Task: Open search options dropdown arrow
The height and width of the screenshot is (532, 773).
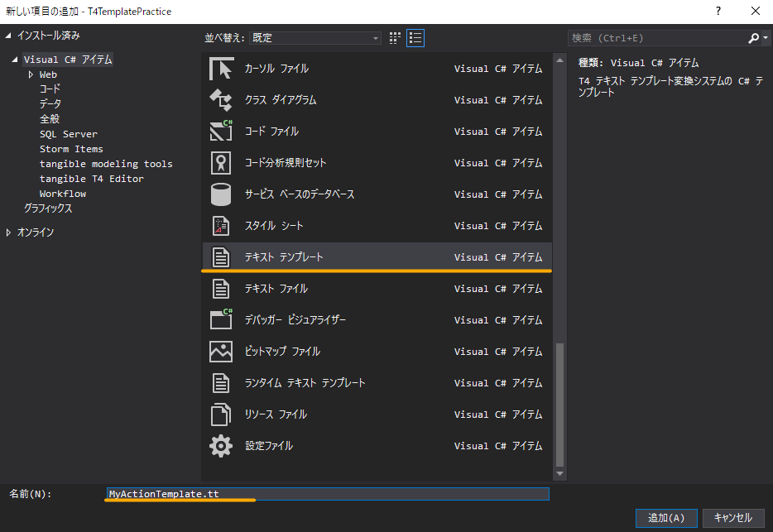Action: [766, 38]
